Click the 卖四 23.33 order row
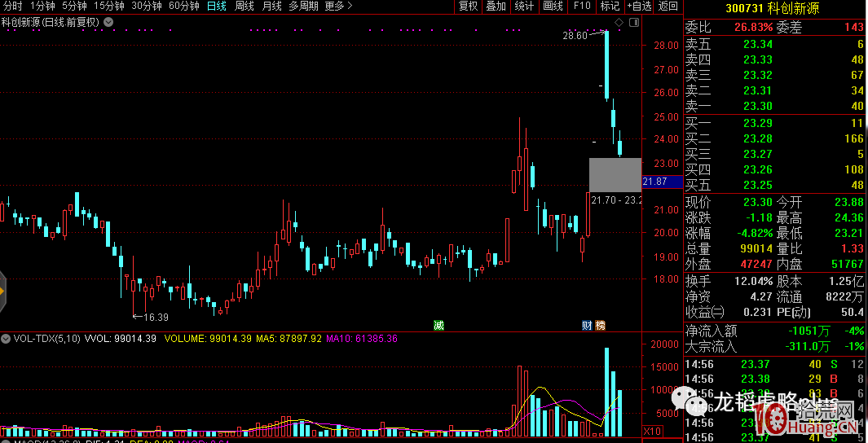The height and width of the screenshot is (443, 868). (x=775, y=59)
